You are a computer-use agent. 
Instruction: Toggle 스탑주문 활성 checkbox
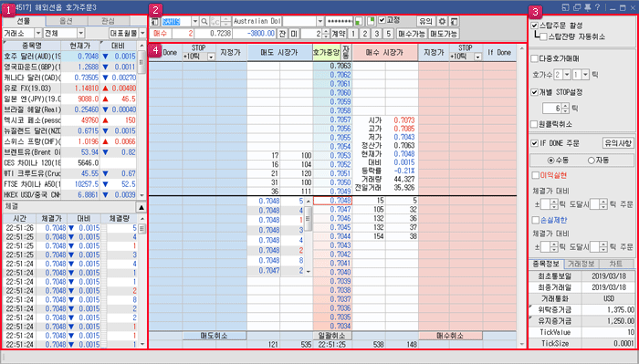[535, 26]
